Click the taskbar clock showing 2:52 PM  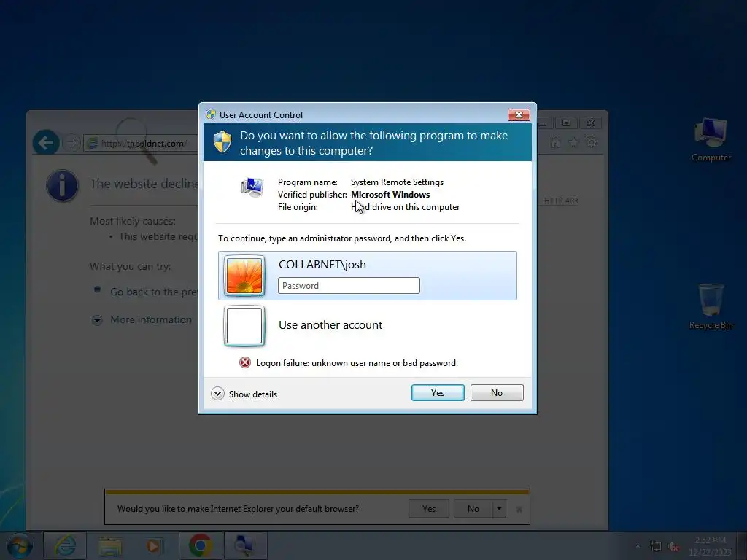coord(710,545)
